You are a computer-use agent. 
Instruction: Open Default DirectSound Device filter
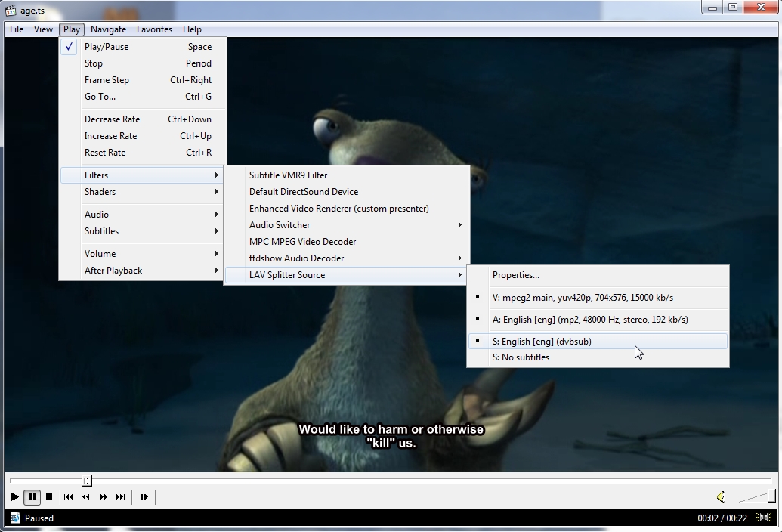(347, 192)
